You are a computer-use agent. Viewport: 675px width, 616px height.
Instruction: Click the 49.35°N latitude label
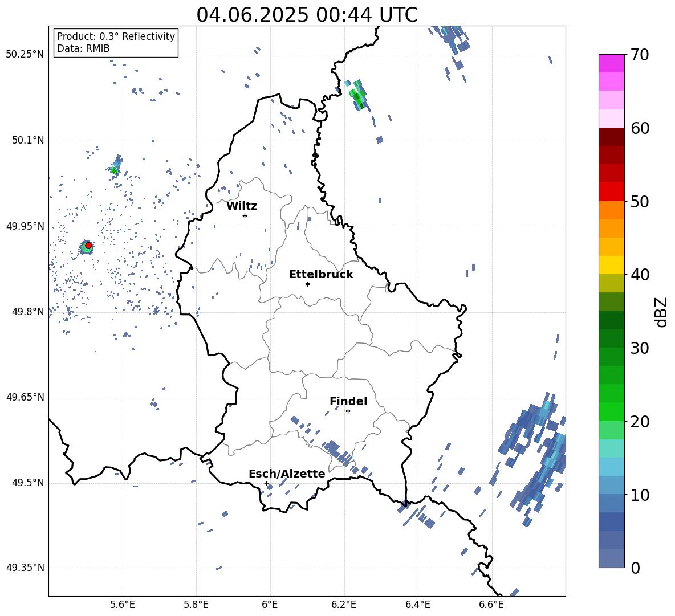[25, 568]
